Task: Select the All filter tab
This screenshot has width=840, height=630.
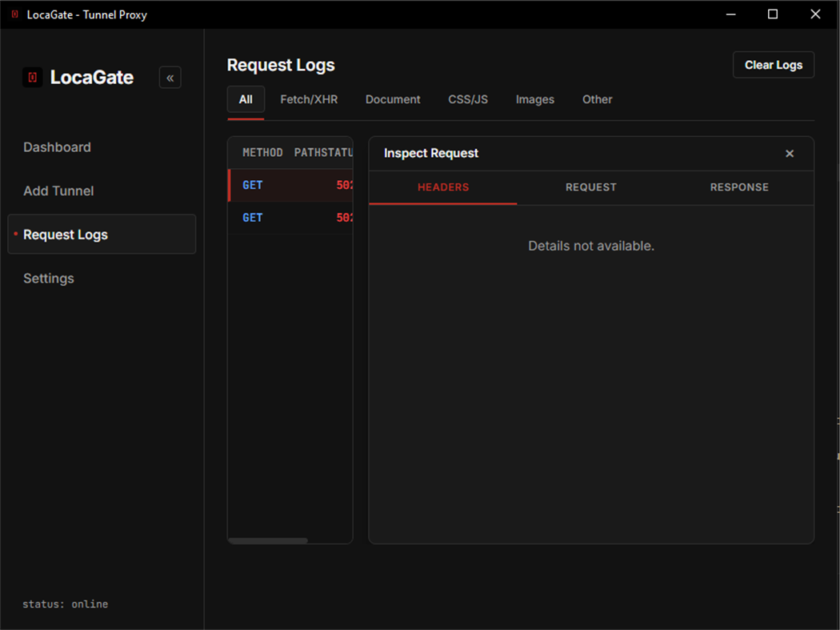Action: tap(246, 99)
